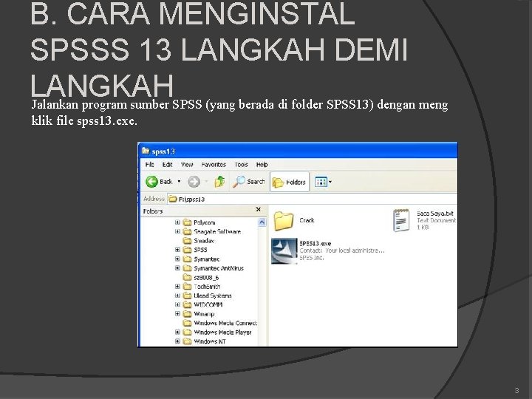Open the Search magnifier tool
This screenshot has width=532, height=399.
[x=249, y=182]
